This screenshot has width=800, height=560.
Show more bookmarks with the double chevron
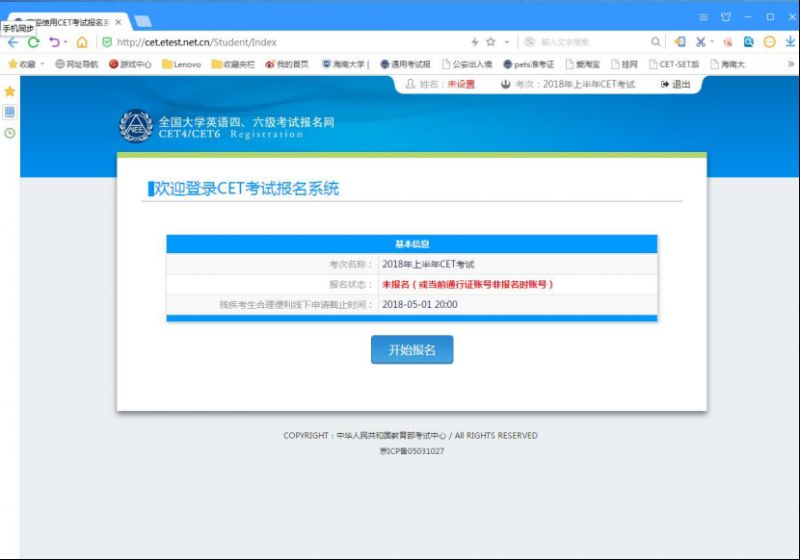791,64
